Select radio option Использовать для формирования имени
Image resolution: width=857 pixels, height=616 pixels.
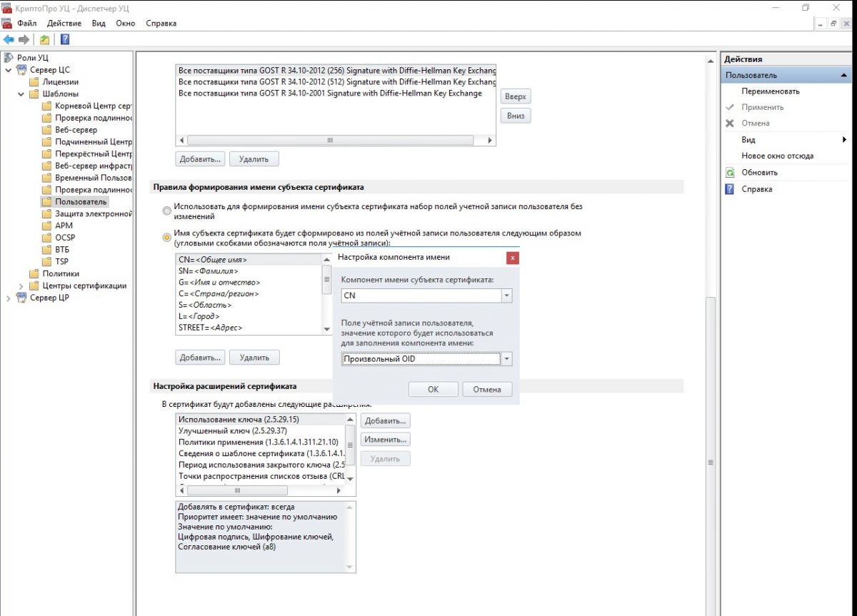coord(167,211)
